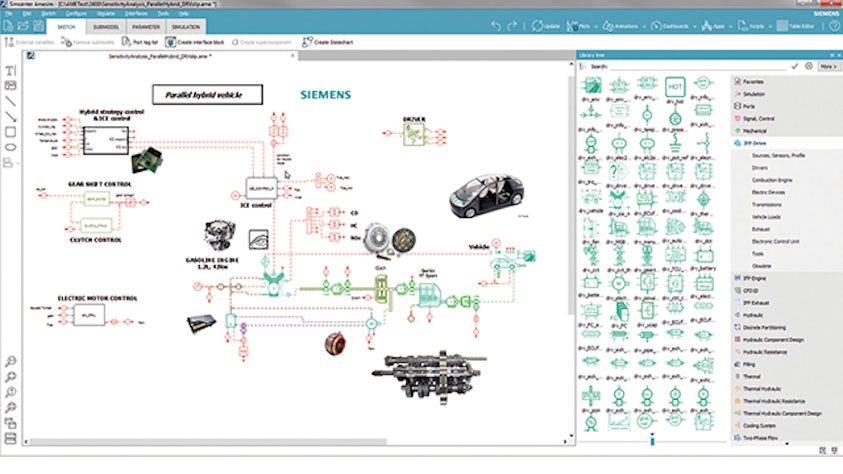Click Create interface block button
Viewport: 843px width, 474px height.
[195, 42]
